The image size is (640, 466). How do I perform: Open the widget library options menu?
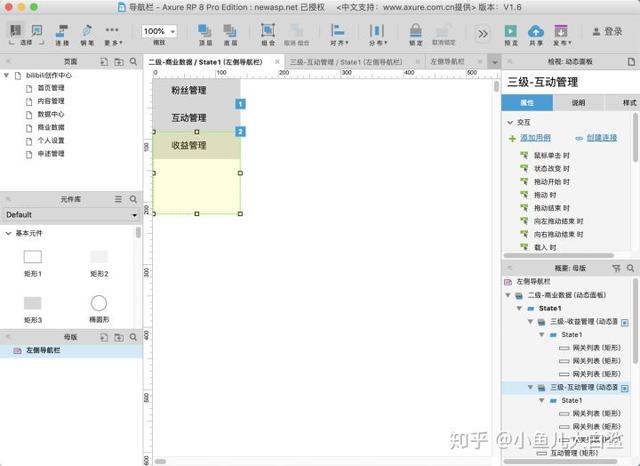pos(118,199)
